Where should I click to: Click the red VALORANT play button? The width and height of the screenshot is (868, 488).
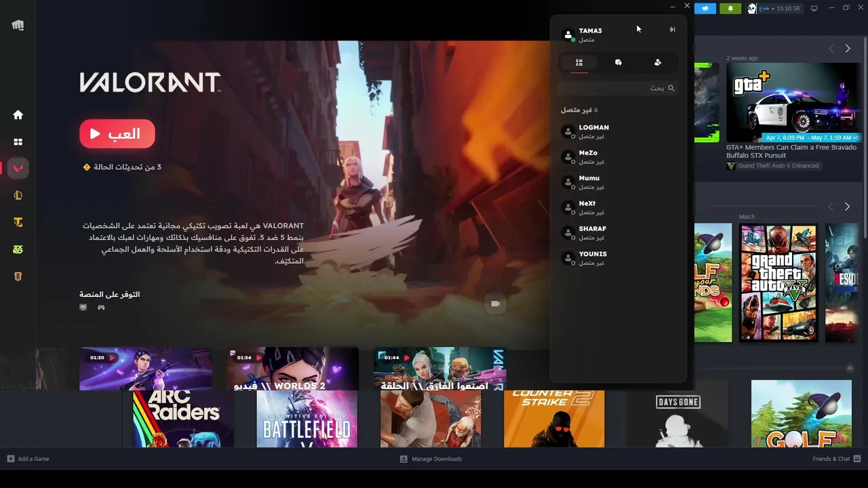117,134
